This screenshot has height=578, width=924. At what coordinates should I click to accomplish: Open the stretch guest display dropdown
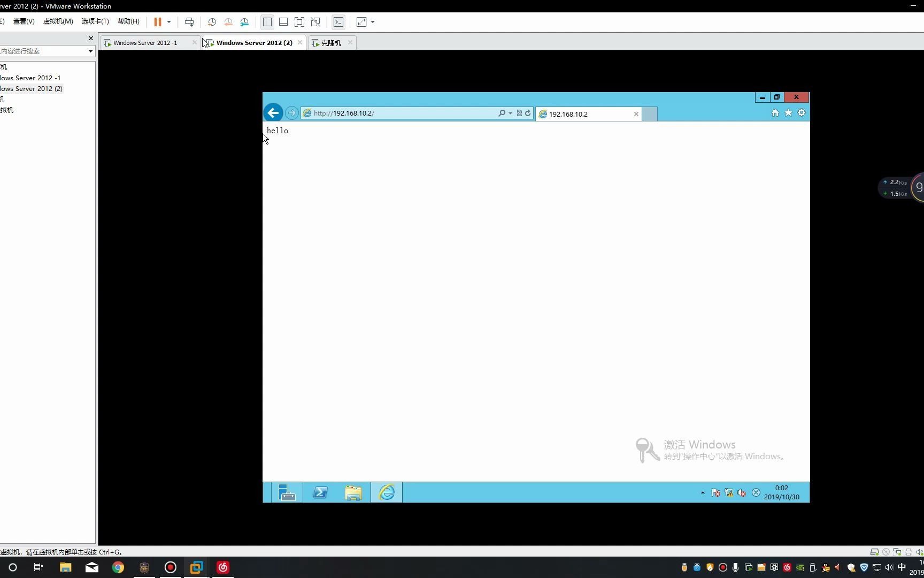click(373, 22)
